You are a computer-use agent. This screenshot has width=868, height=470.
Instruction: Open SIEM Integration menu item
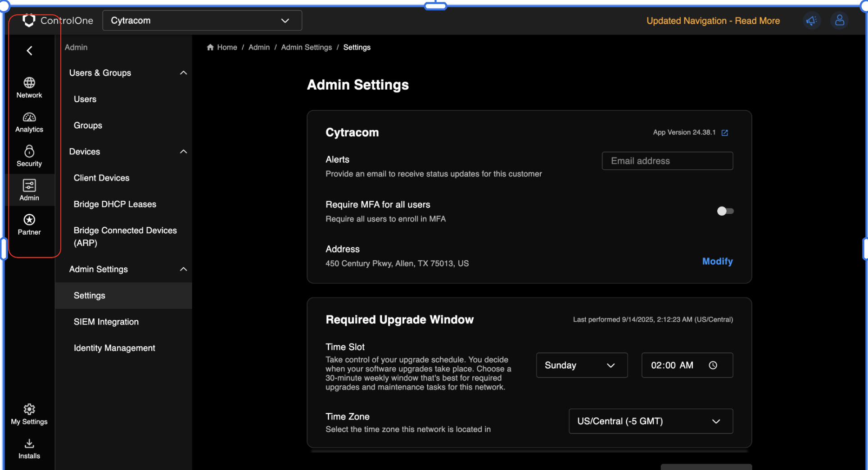(106, 322)
